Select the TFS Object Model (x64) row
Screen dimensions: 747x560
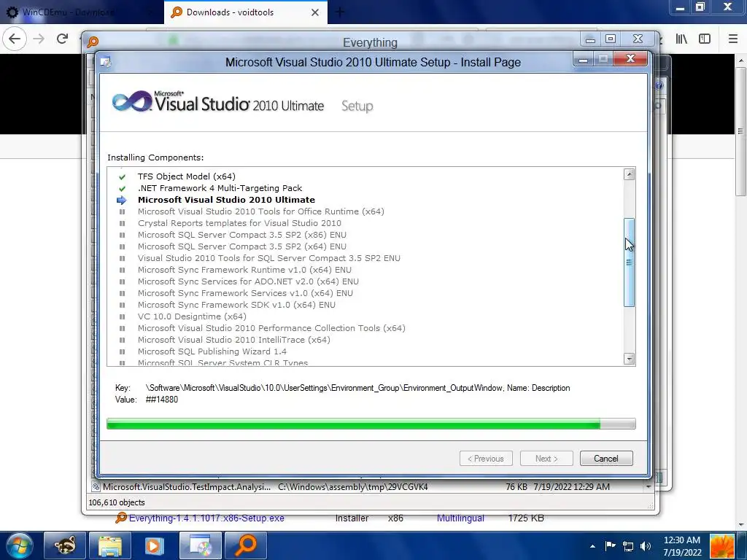click(x=186, y=176)
